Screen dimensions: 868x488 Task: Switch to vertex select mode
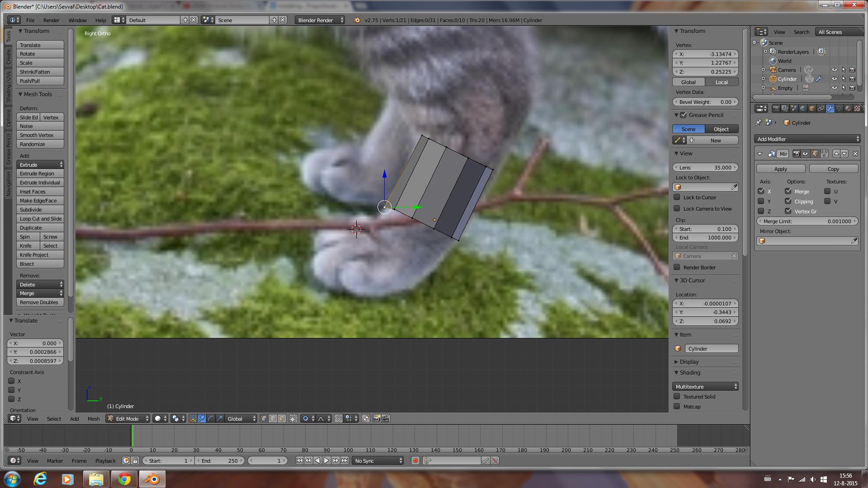pos(264,418)
